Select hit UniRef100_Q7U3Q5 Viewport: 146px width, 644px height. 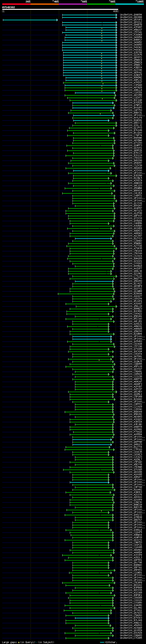[x=131, y=469]
